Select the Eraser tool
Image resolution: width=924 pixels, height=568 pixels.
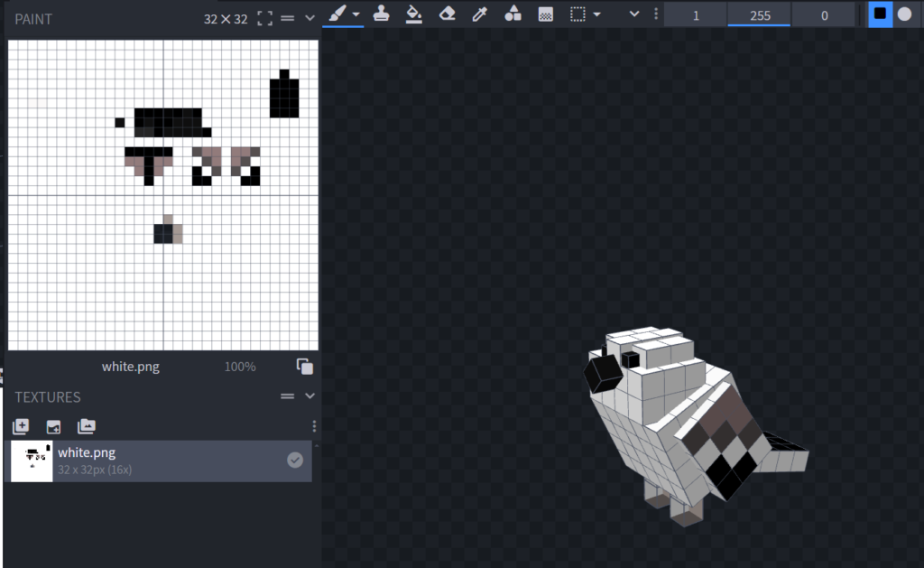(447, 14)
